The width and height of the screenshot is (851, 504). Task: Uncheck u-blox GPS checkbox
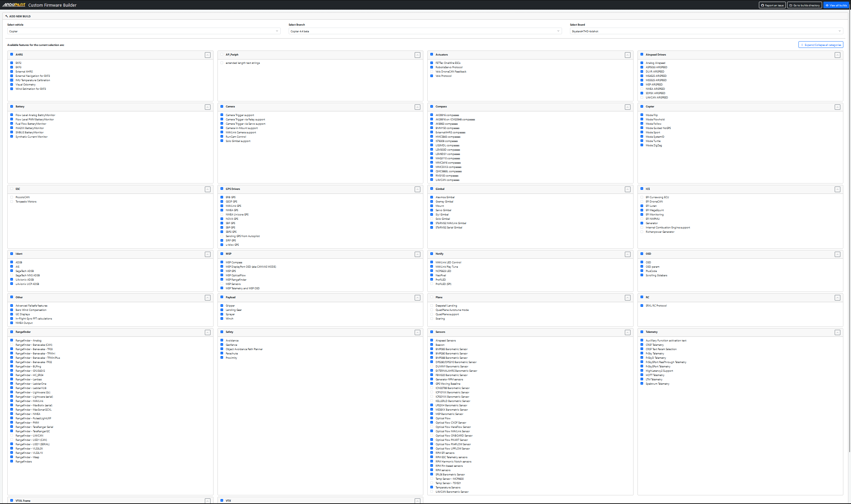click(222, 245)
